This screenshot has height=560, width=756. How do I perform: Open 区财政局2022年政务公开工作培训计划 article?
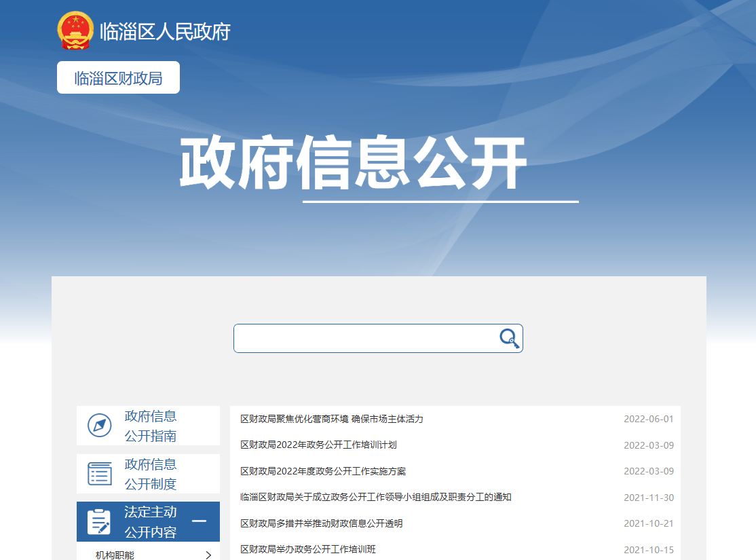tap(318, 445)
